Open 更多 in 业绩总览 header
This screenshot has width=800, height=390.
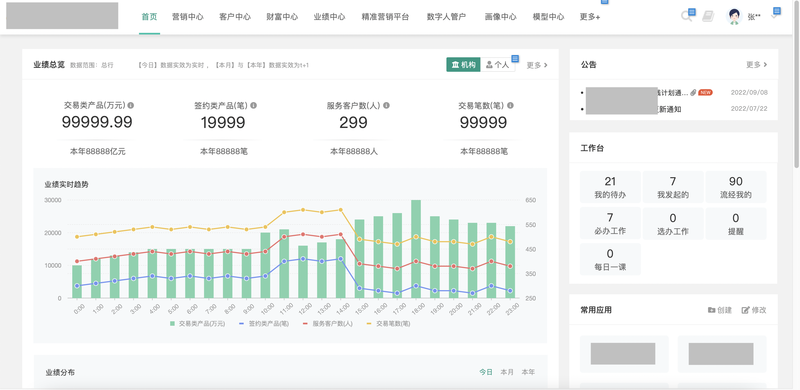[537, 65]
